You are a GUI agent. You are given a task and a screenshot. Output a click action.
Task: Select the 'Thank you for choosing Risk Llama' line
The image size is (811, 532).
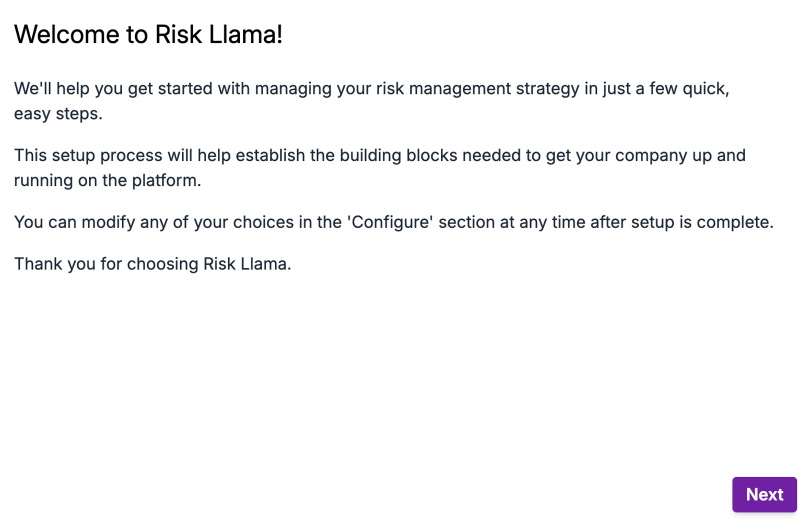coord(152,264)
